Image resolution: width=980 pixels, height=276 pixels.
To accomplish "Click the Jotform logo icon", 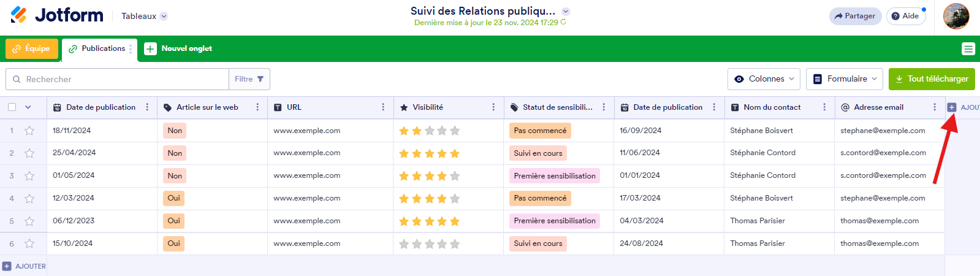I will [x=19, y=15].
